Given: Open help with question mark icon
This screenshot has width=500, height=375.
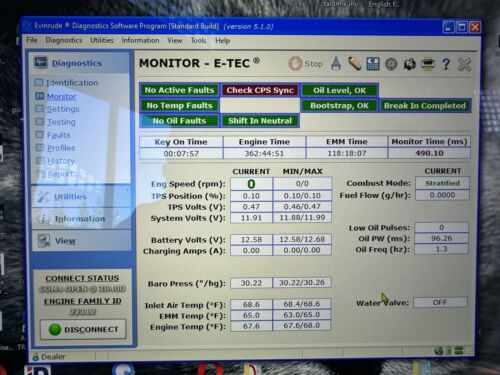Looking at the screenshot, I should coord(446,64).
